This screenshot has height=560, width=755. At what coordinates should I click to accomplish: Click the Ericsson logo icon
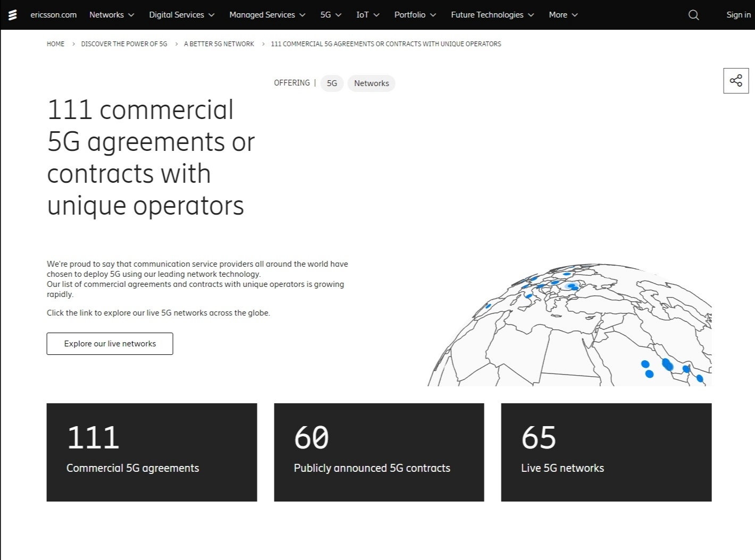coord(13,15)
